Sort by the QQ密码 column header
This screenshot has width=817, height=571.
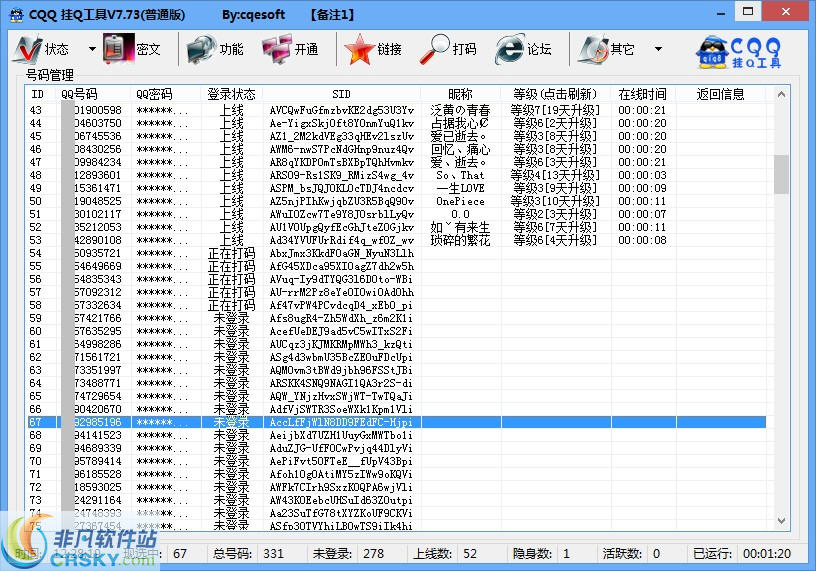pyautogui.click(x=154, y=94)
